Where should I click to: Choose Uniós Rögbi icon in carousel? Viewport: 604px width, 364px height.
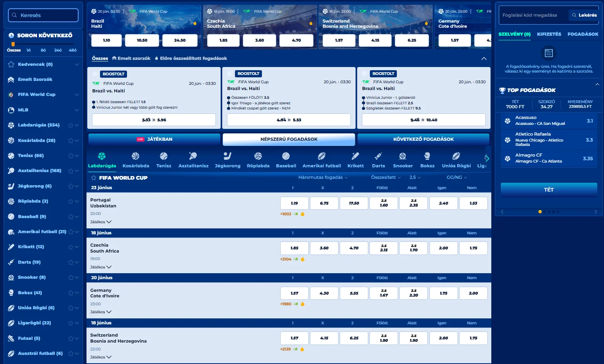(456, 156)
